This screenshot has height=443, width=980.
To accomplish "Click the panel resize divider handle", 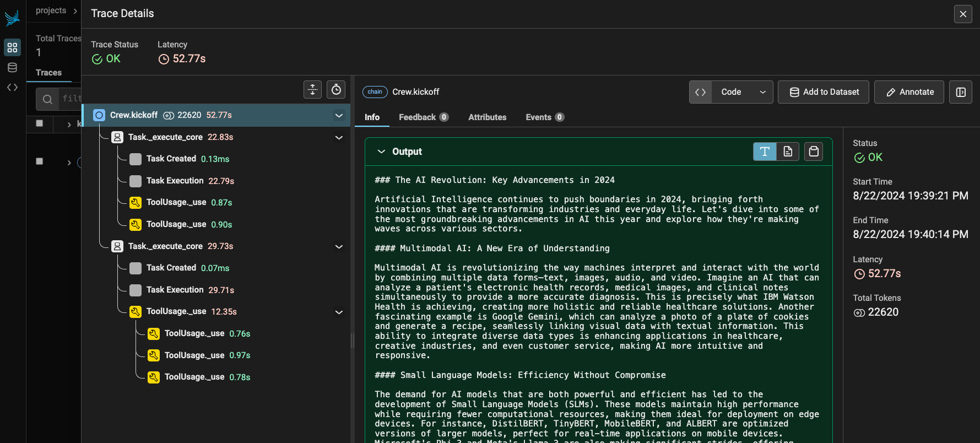I will 353,341.
